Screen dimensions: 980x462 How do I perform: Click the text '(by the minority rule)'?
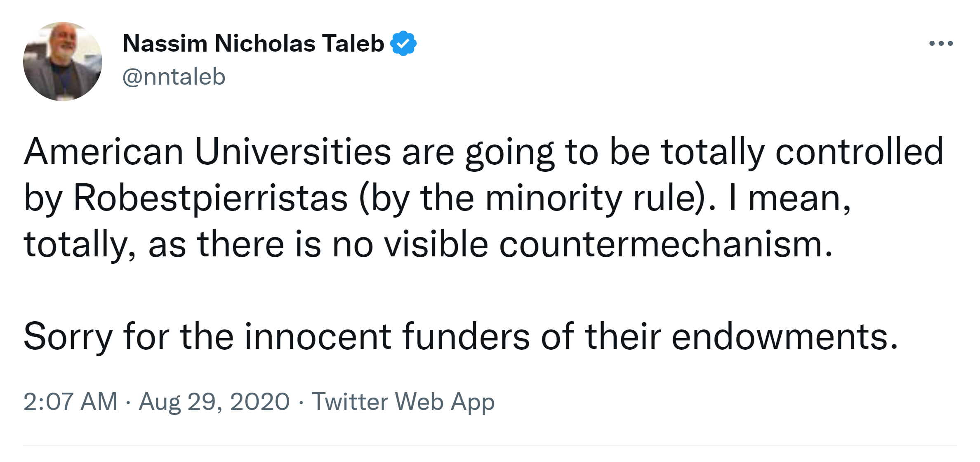pos(532,198)
